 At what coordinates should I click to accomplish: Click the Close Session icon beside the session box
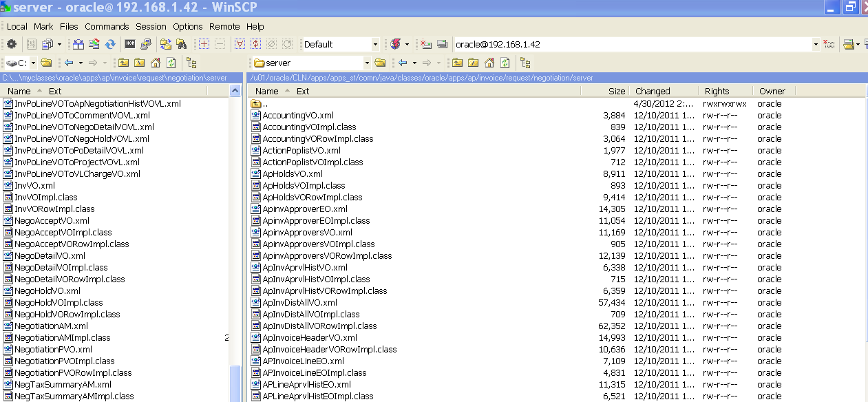click(x=829, y=44)
